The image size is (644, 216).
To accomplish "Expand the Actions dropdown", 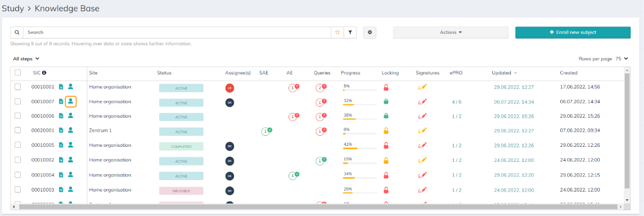I will [x=451, y=32].
